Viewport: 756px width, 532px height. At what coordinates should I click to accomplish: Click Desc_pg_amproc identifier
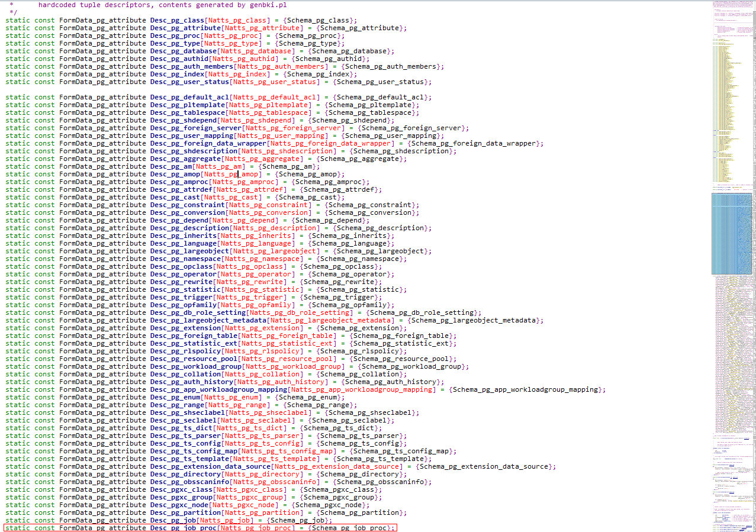(x=179, y=182)
